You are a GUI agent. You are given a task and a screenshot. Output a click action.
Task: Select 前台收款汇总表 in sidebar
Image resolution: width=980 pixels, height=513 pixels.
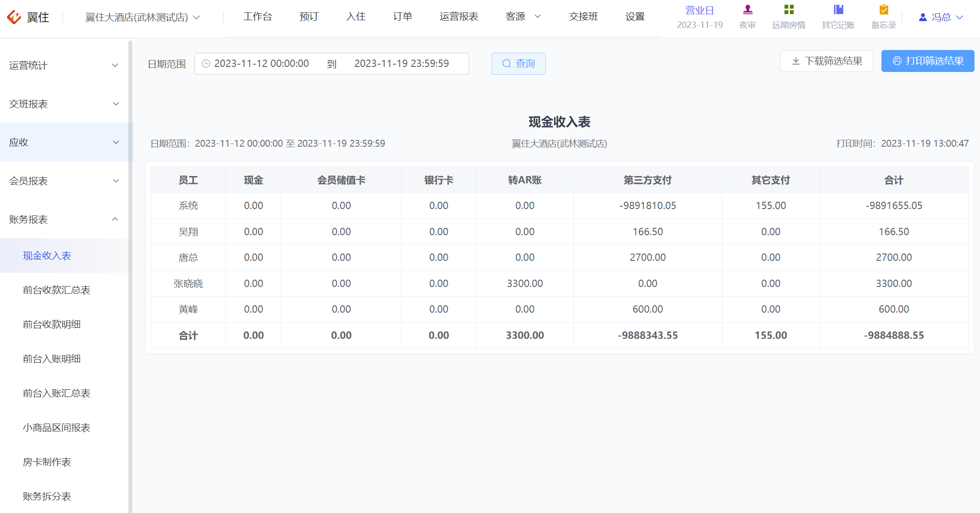click(x=64, y=290)
